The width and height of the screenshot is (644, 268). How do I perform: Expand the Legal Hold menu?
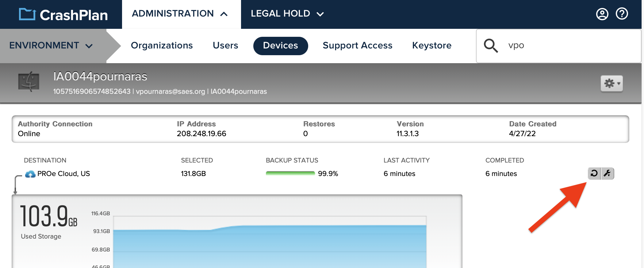[287, 14]
